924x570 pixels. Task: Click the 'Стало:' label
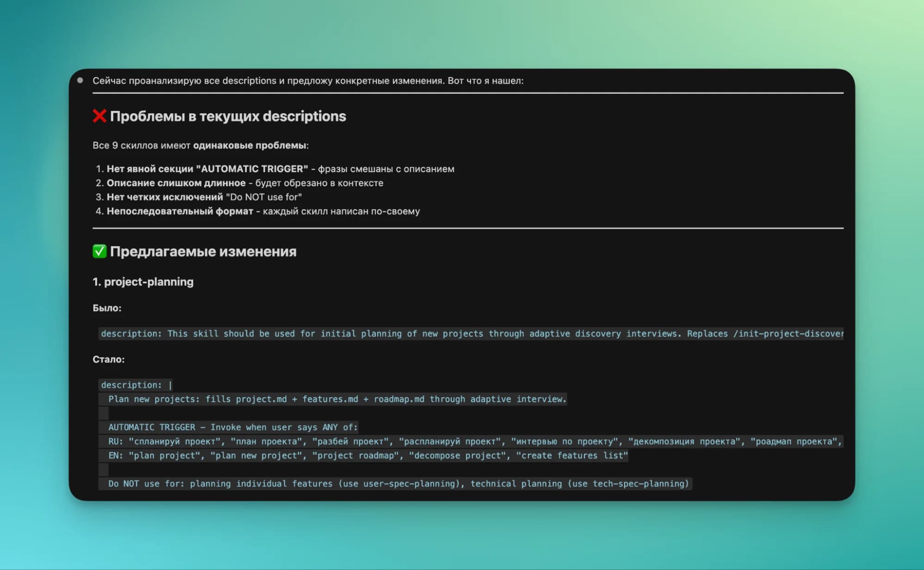(109, 359)
